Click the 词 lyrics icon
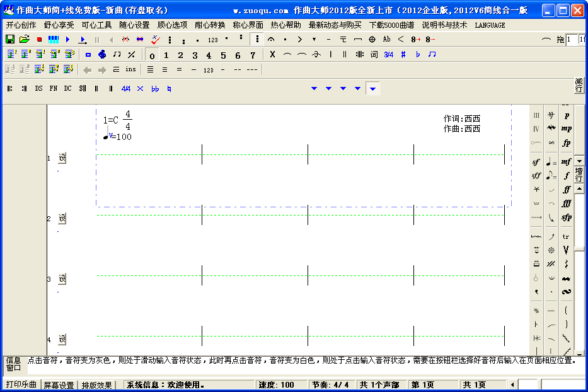This screenshot has width=588, height=392. tap(374, 55)
